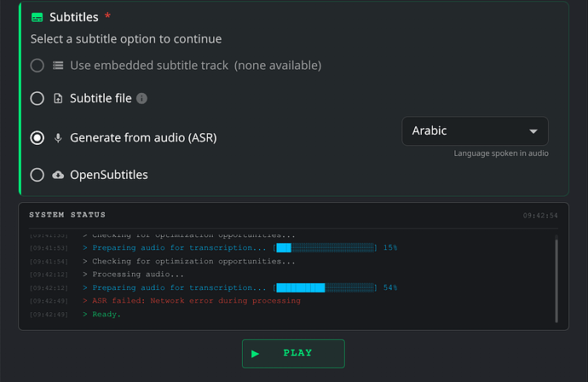Click the microphone icon for ASR

click(x=58, y=138)
